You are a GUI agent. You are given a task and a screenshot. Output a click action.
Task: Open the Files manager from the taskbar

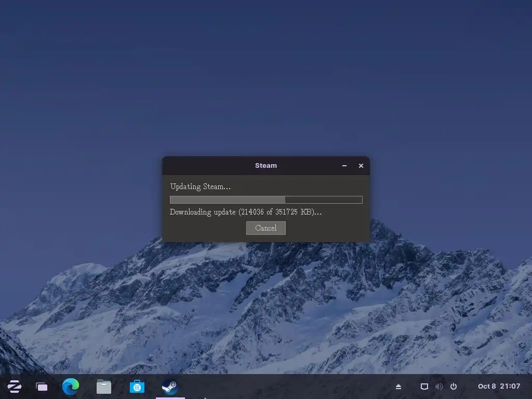coord(104,387)
